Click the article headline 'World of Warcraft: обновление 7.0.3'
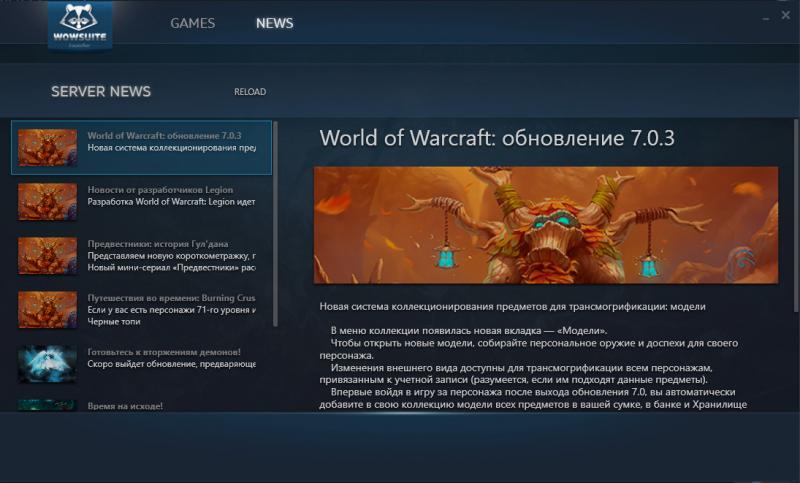 click(497, 138)
